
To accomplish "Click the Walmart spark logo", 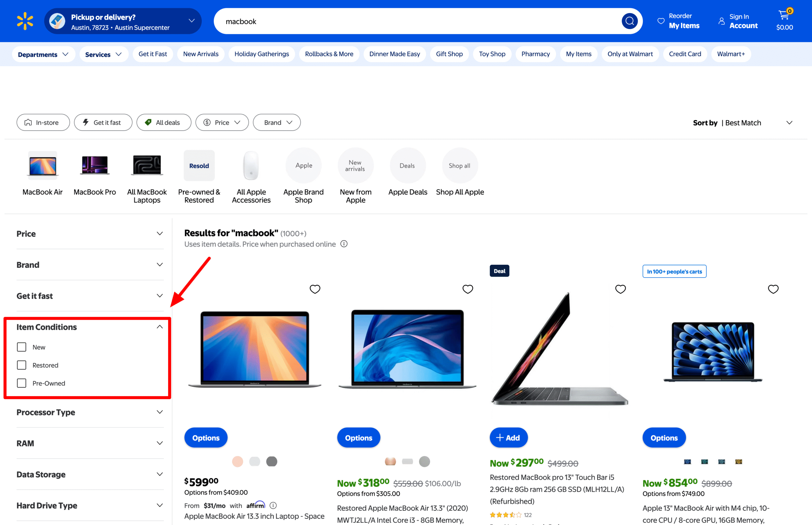I will (25, 21).
